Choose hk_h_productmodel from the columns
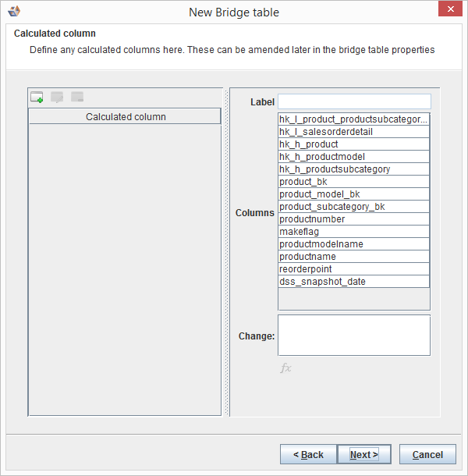468x476 pixels. coord(353,157)
